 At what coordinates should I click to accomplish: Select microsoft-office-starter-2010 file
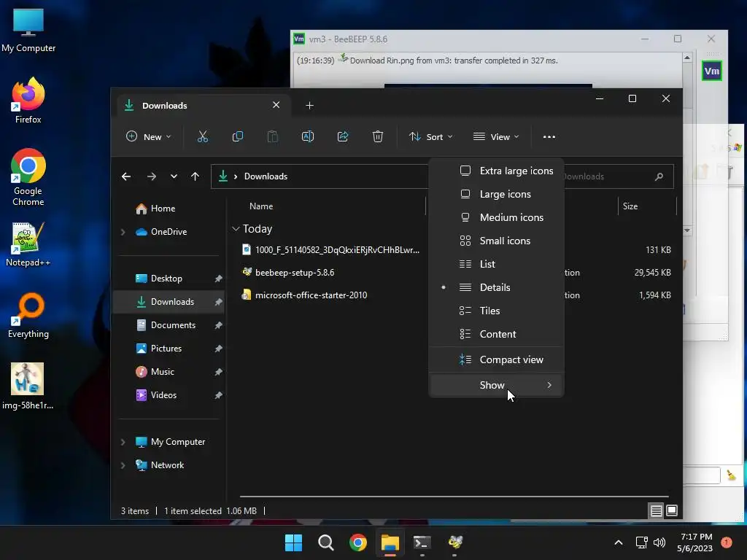click(x=311, y=295)
